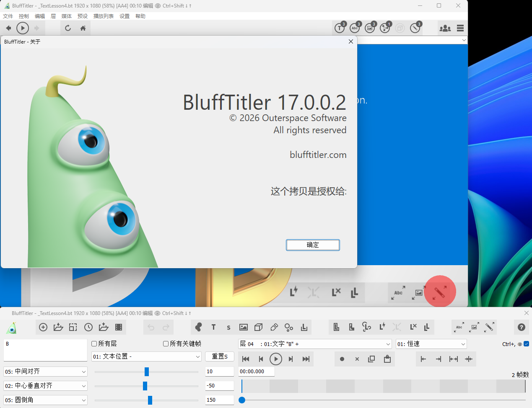Click the ruler measure icon in tool window
Screen dimensions: 532x408
pos(489,327)
